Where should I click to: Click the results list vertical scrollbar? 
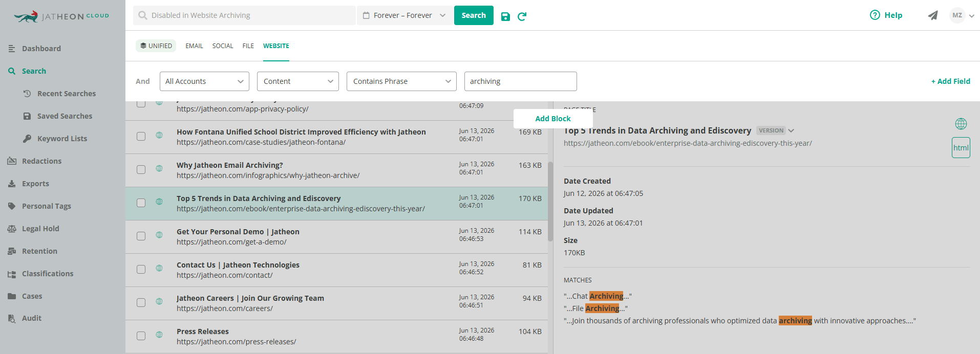(x=550, y=202)
